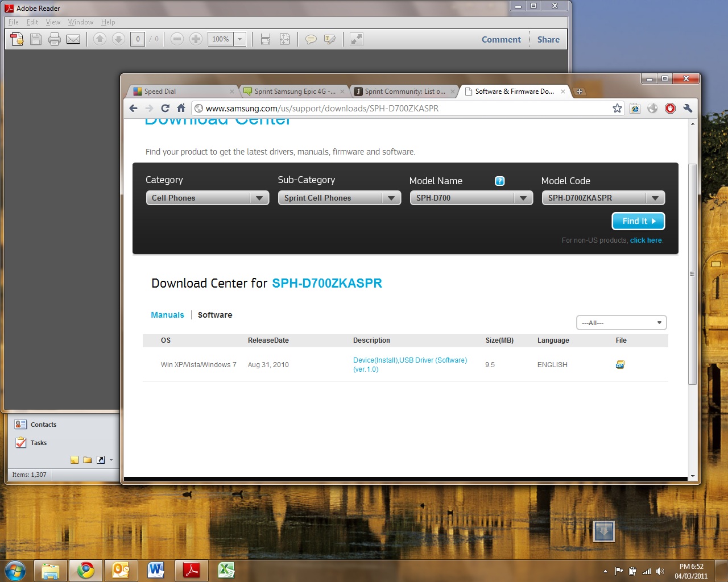Click the red stop-hand extension icon
The image size is (728, 582).
(670, 109)
